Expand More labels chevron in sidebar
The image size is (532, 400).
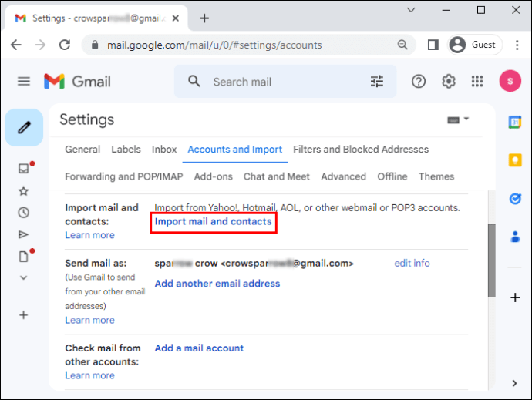[x=23, y=277]
